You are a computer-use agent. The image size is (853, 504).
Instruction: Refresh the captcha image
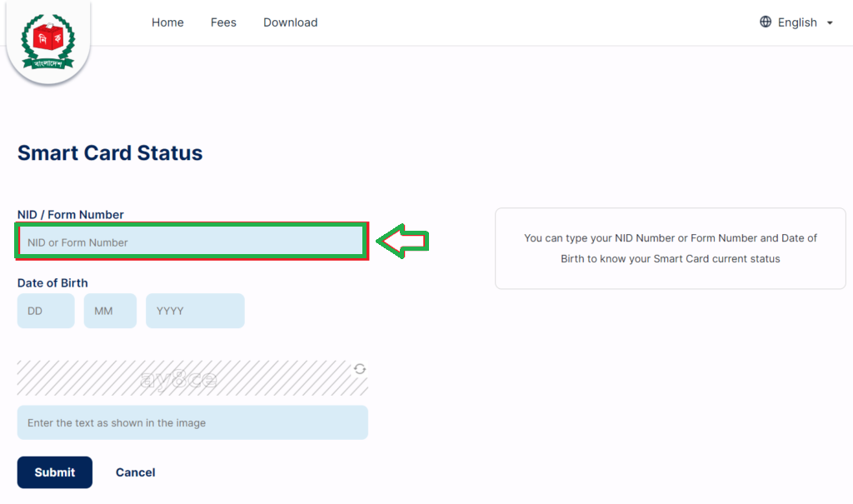click(x=360, y=369)
